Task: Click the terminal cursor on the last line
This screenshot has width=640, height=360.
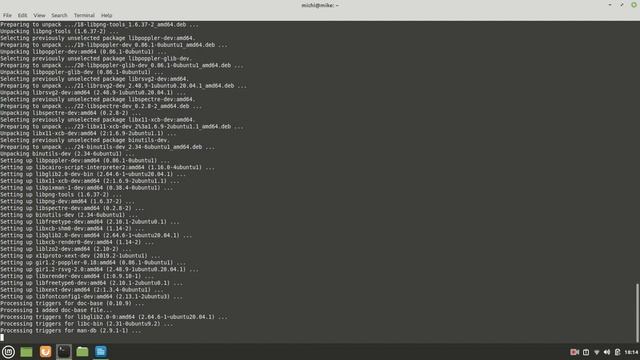Action: (x=2, y=337)
